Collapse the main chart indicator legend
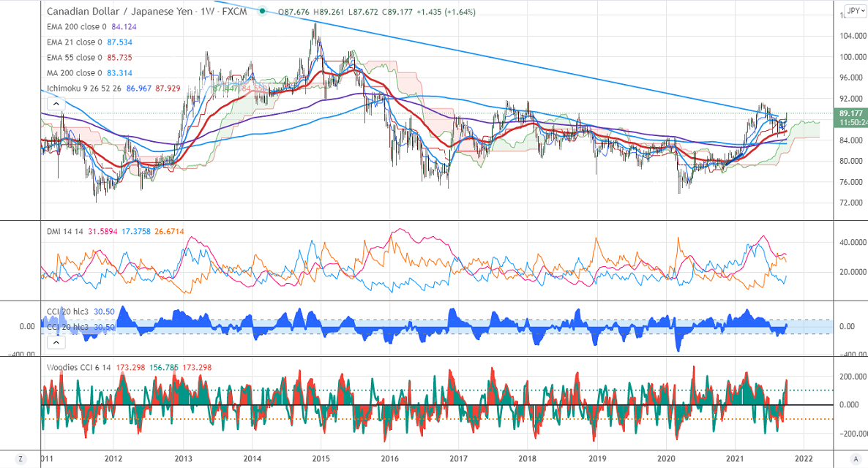This screenshot has height=468, width=868. point(56,103)
